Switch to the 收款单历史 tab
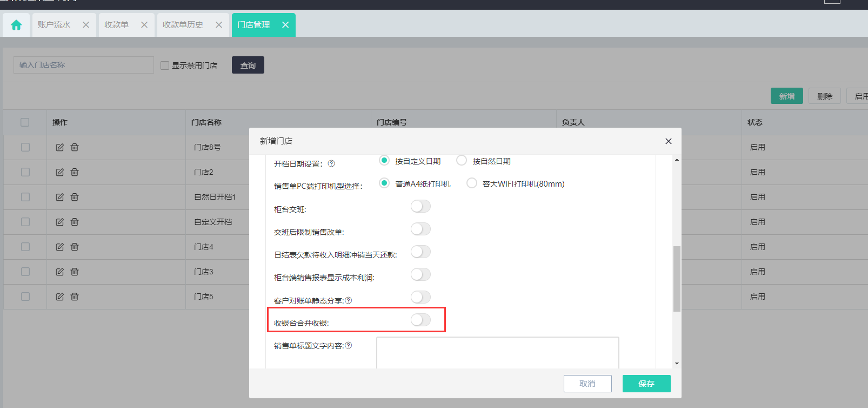The width and height of the screenshot is (868, 408). pos(183,25)
